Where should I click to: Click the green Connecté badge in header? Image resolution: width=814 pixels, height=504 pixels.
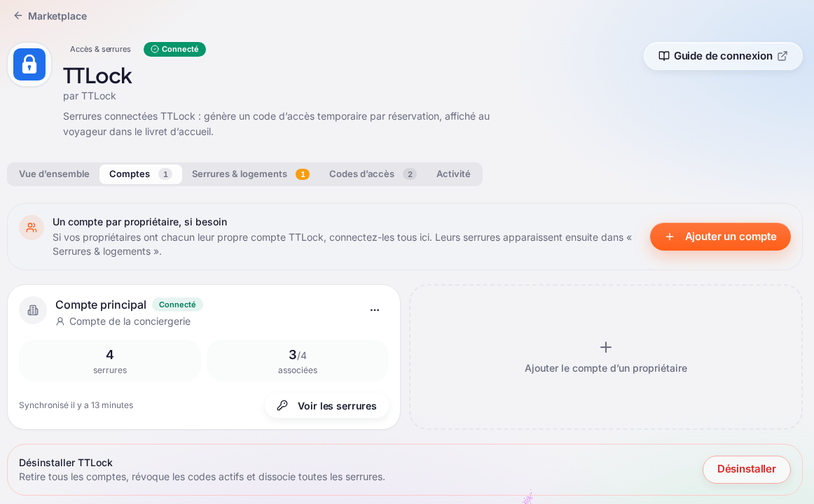pyautogui.click(x=174, y=49)
